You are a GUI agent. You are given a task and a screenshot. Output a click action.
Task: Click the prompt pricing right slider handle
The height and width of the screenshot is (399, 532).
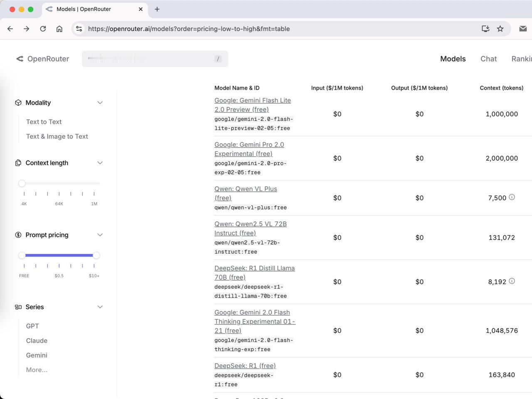96,255
